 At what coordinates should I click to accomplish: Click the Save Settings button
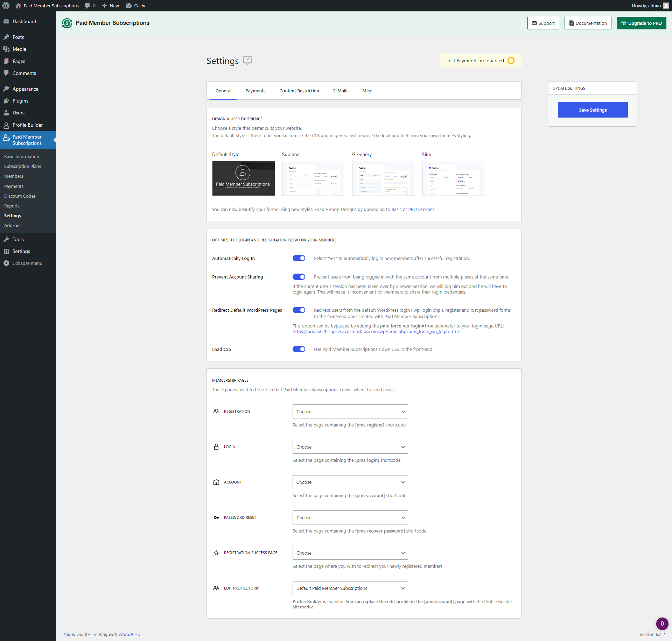[x=593, y=110]
